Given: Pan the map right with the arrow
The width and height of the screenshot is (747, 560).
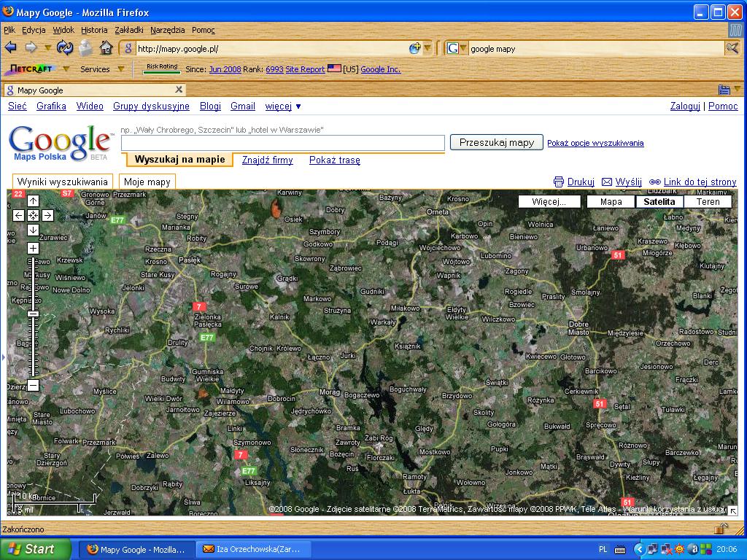Looking at the screenshot, I should tap(47, 215).
